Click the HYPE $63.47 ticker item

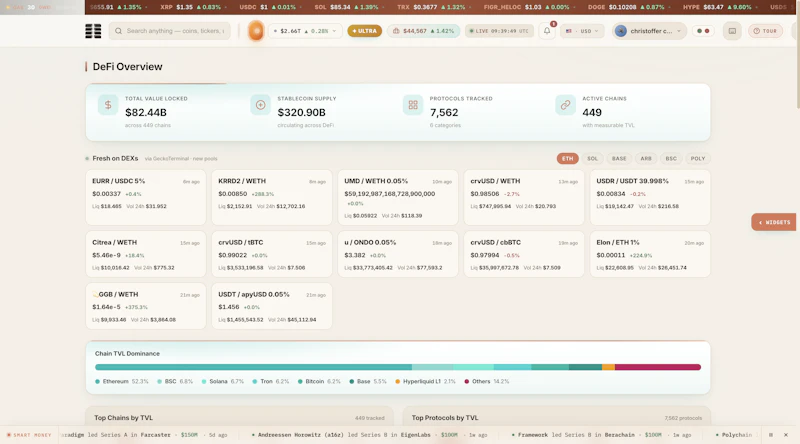pos(717,7)
